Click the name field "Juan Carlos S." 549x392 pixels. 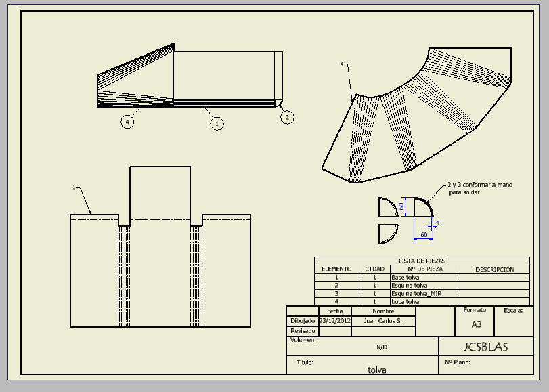(x=382, y=321)
